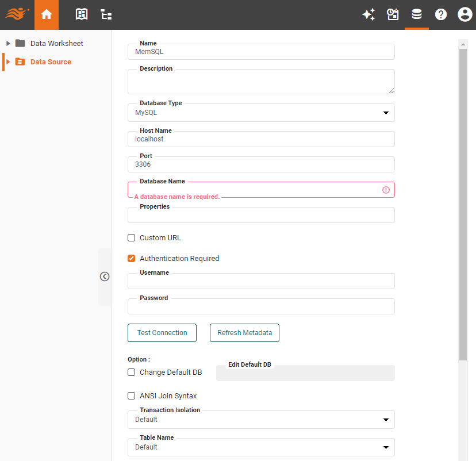This screenshot has width=476, height=461.
Task: Click the error indicator on Database Name
Action: click(x=386, y=190)
